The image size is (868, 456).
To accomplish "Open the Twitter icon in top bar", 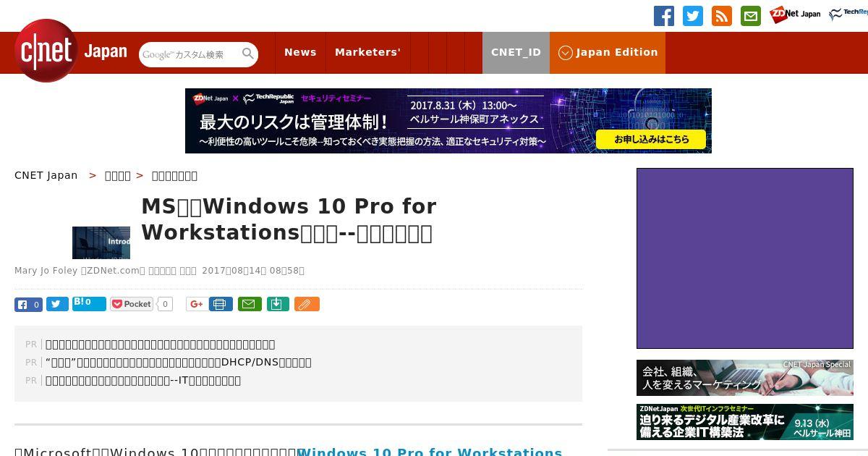I will click(692, 16).
